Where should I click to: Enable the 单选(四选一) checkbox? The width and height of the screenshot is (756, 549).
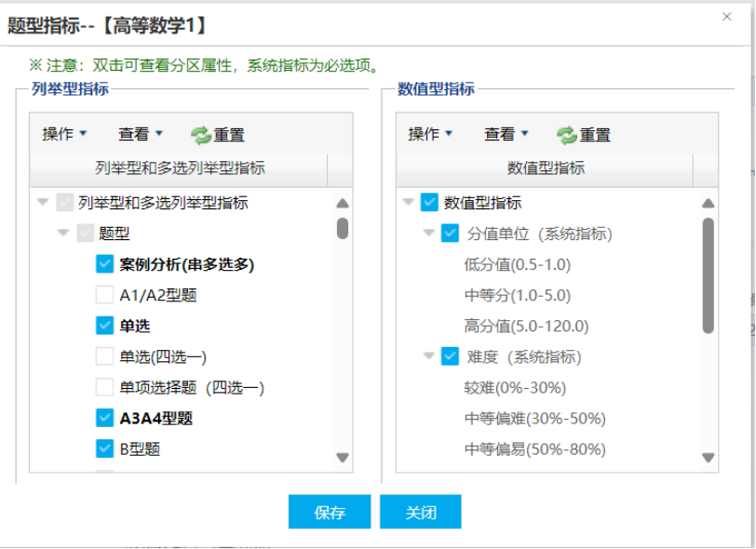(104, 356)
